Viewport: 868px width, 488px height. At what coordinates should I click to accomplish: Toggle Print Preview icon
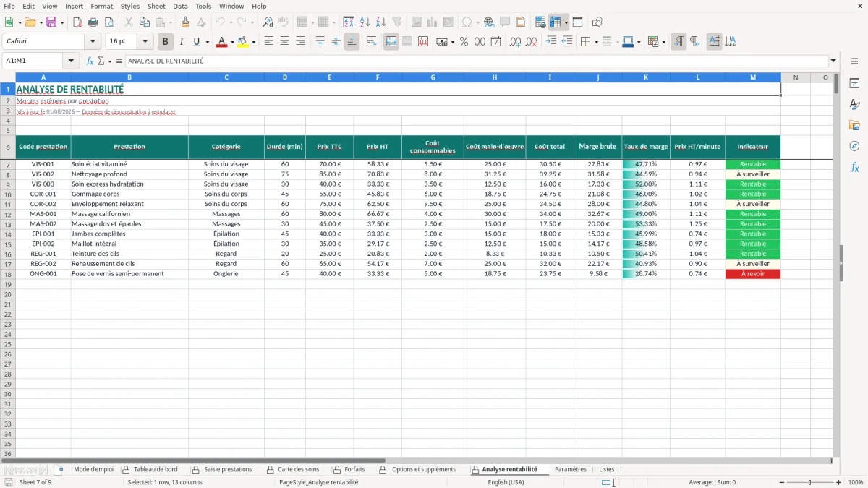110,22
